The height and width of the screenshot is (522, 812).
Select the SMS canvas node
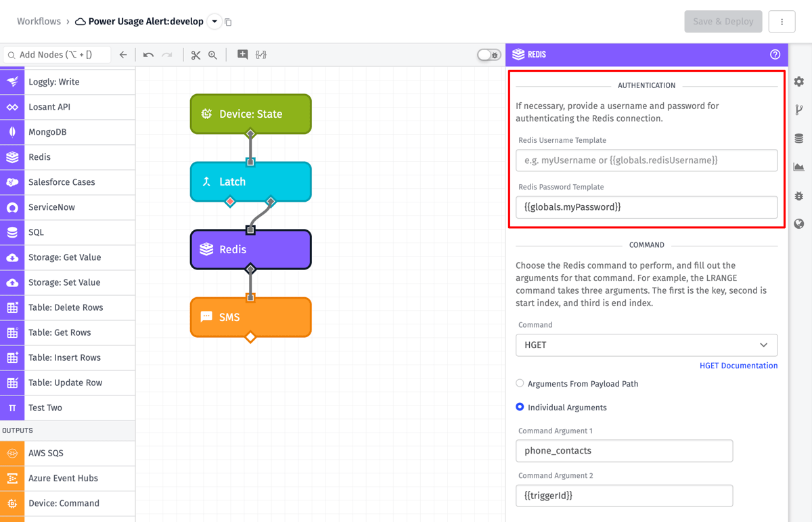[x=251, y=317]
